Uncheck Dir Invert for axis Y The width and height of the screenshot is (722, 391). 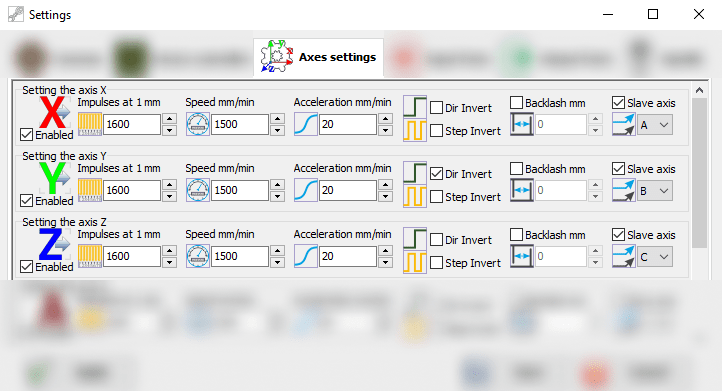coord(437,174)
